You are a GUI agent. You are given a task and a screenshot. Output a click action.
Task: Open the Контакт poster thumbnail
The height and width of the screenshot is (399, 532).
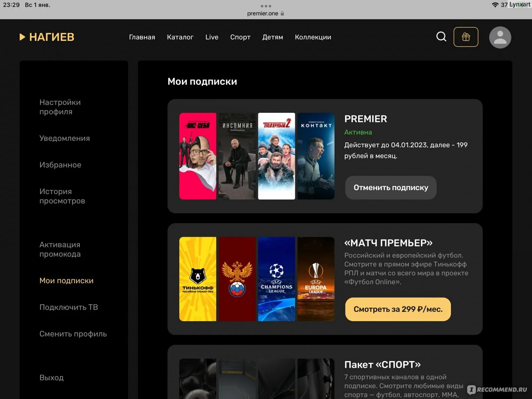point(316,156)
